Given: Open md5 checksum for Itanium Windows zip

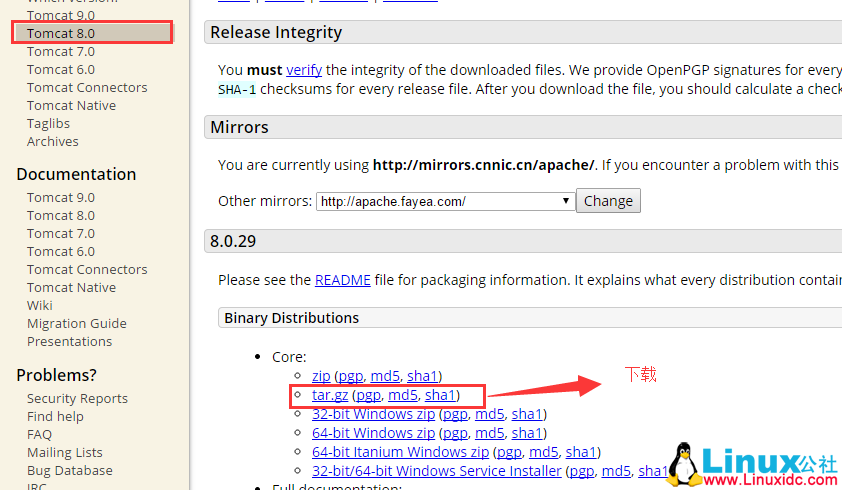Looking at the screenshot, I should (544, 452).
